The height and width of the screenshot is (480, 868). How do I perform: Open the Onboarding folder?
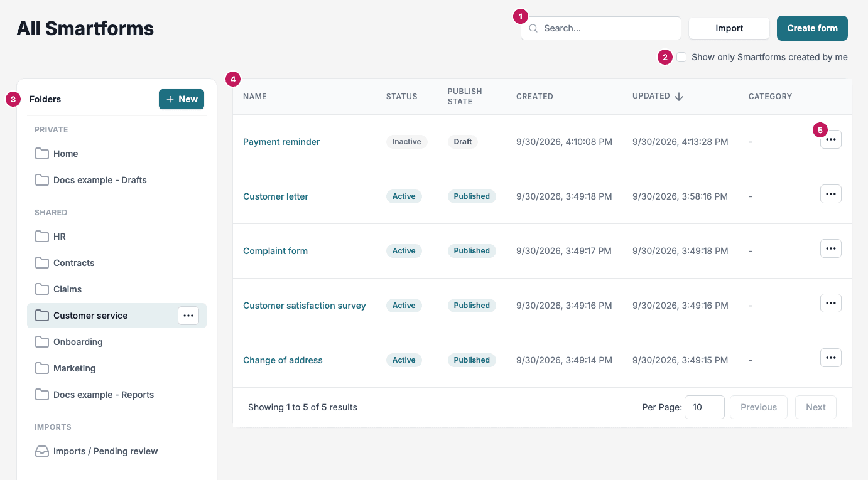pyautogui.click(x=117, y=342)
